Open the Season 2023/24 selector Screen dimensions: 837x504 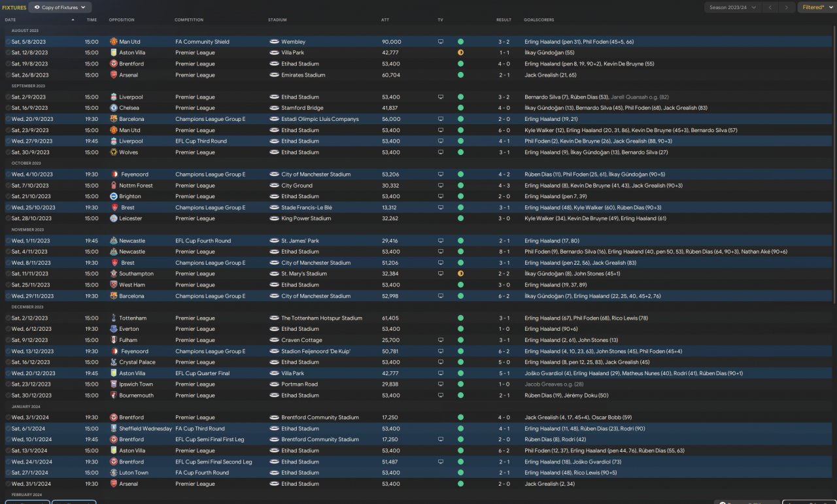(734, 8)
